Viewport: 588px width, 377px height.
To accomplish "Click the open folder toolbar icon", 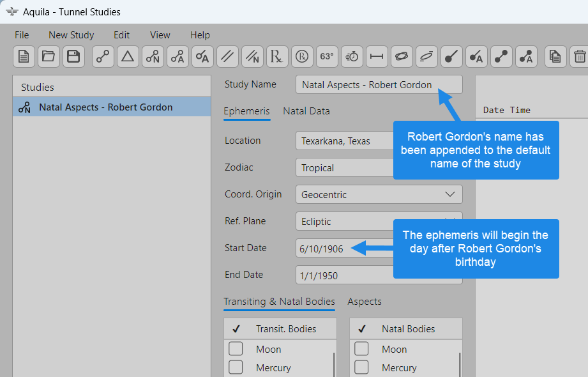I will tap(49, 57).
